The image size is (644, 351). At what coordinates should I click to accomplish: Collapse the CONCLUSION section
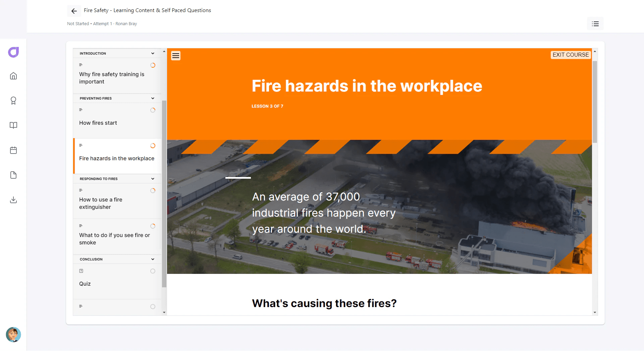pyautogui.click(x=153, y=259)
